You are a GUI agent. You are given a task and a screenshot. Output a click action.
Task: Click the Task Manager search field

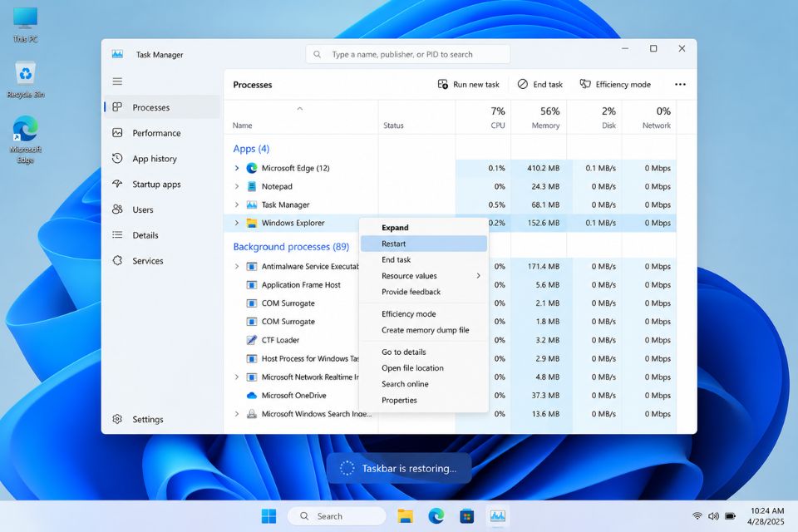click(x=407, y=54)
